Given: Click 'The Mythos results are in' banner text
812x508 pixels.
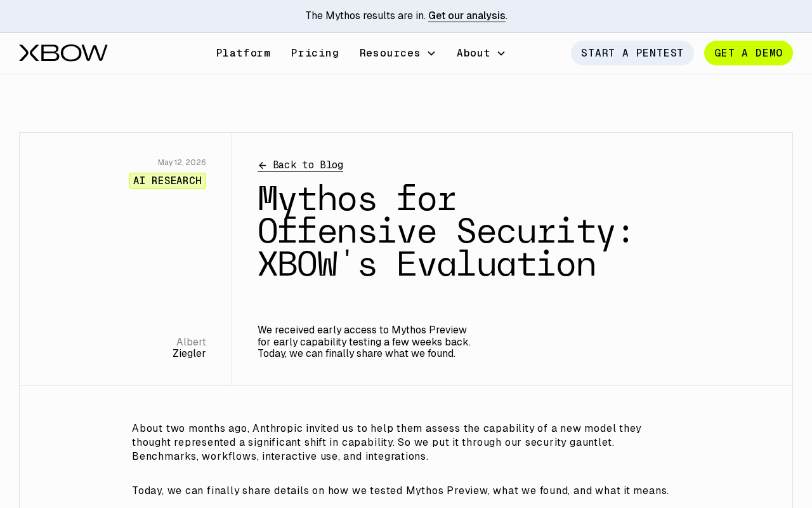Looking at the screenshot, I should pyautogui.click(x=365, y=16).
